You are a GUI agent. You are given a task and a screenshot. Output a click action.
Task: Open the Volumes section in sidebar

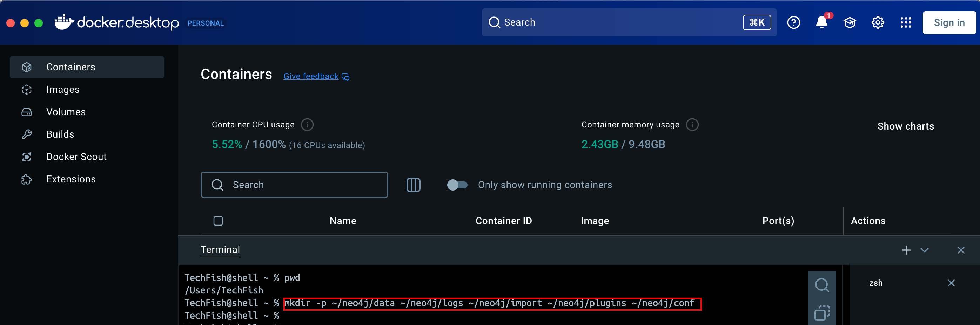pyautogui.click(x=87, y=112)
